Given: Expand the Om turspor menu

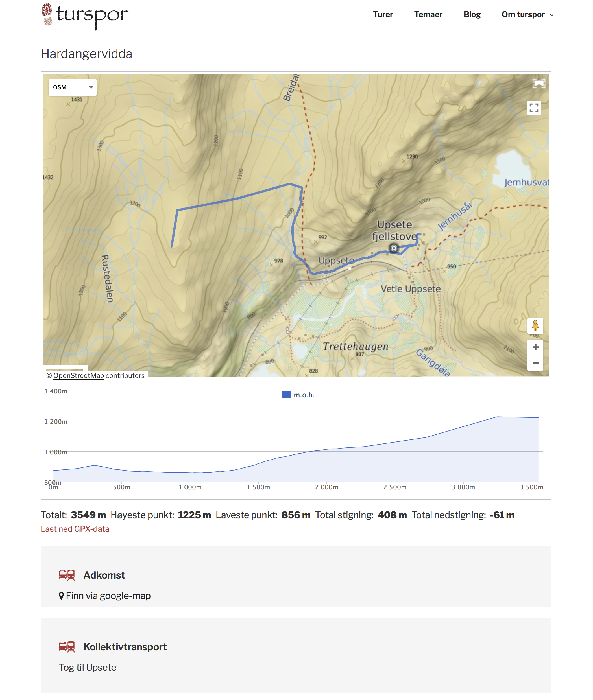Looking at the screenshot, I should tap(527, 14).
